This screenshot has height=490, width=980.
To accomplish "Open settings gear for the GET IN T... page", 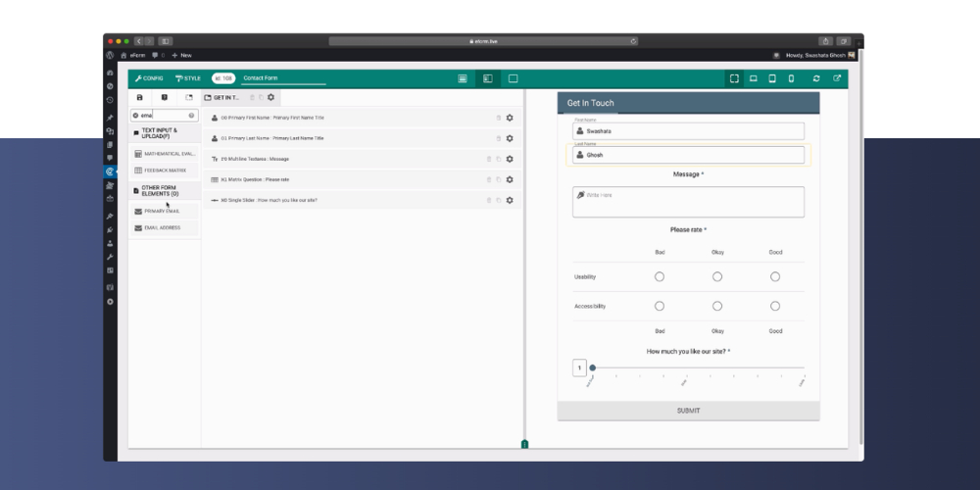I will point(270,97).
